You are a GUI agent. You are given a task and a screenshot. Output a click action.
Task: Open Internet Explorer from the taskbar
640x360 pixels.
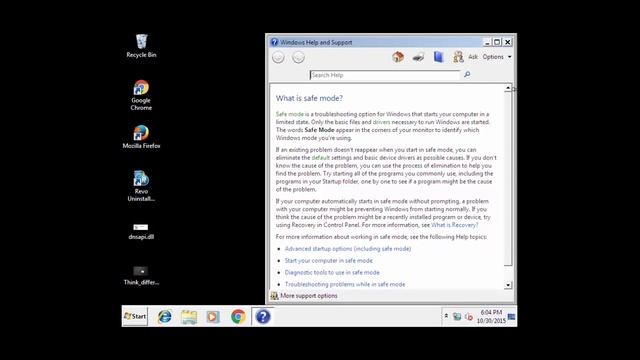(x=165, y=317)
